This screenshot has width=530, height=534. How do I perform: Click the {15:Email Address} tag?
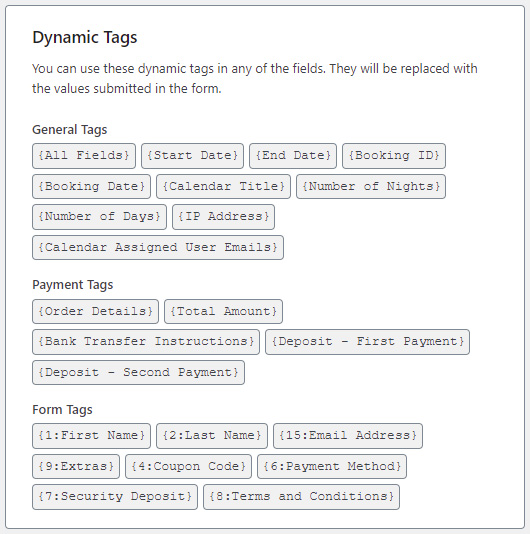[x=348, y=436]
